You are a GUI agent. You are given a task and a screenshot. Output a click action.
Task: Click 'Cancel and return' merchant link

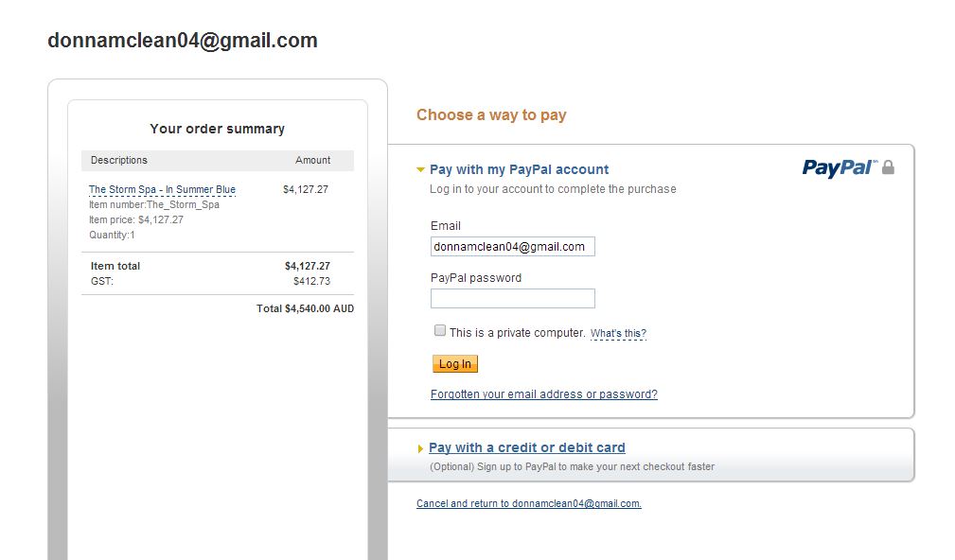tap(528, 504)
